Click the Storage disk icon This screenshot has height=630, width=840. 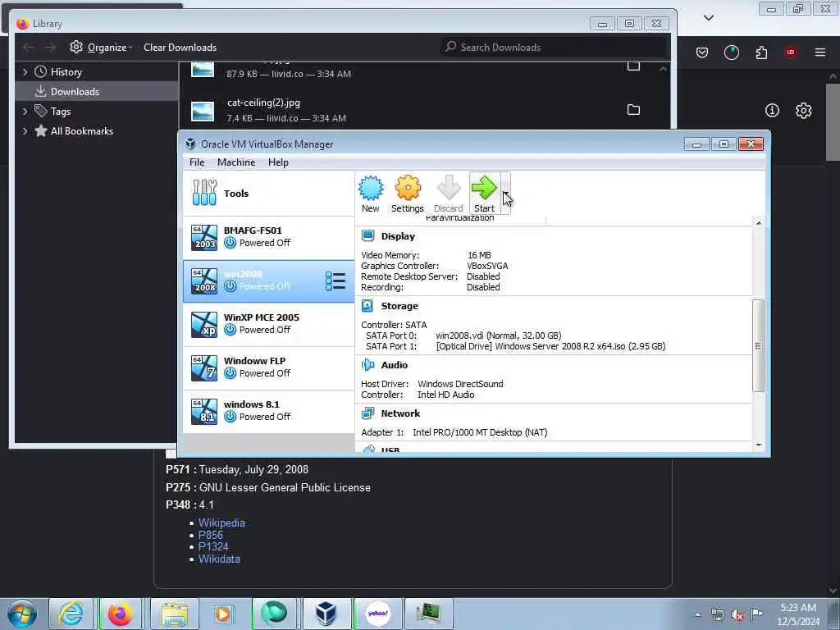pyautogui.click(x=367, y=306)
